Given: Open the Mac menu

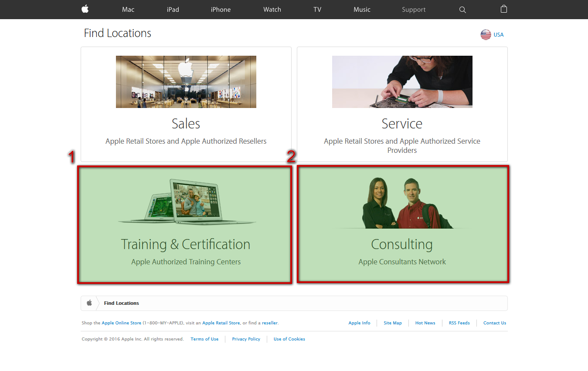Looking at the screenshot, I should [x=128, y=10].
